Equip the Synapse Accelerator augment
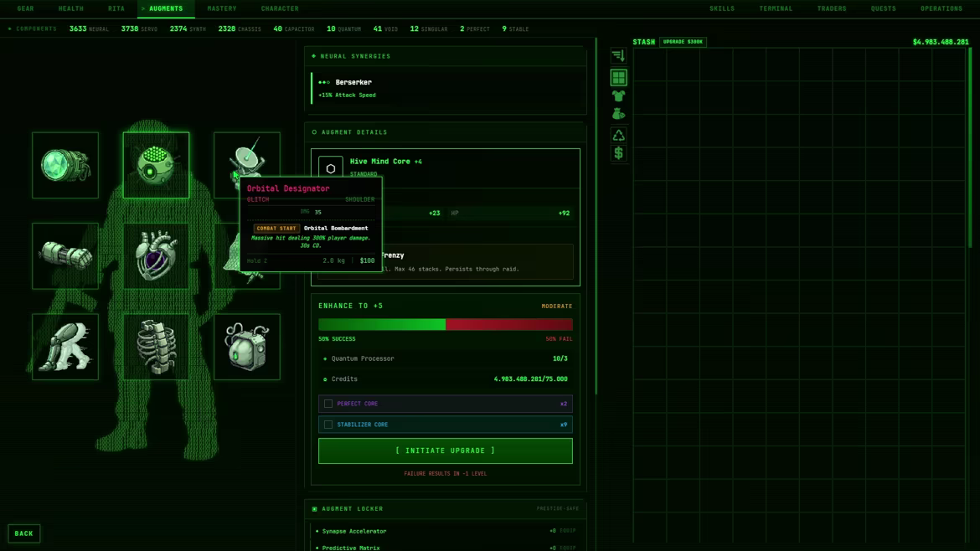Screen dimensions: 980x551 (568, 531)
